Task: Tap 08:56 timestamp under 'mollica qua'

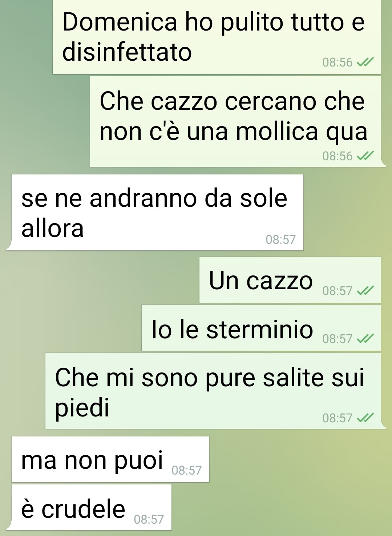Action: coord(338,156)
